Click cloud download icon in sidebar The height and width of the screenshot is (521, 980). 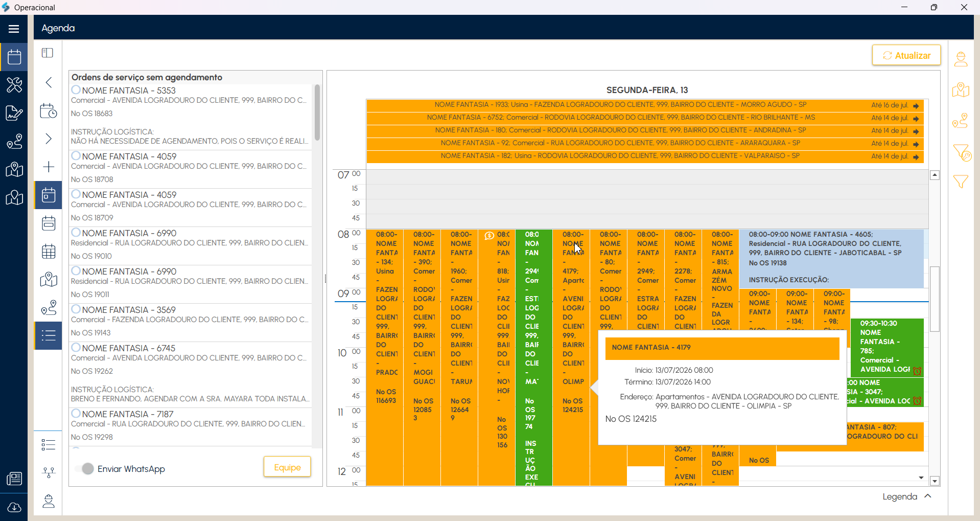pos(14,507)
